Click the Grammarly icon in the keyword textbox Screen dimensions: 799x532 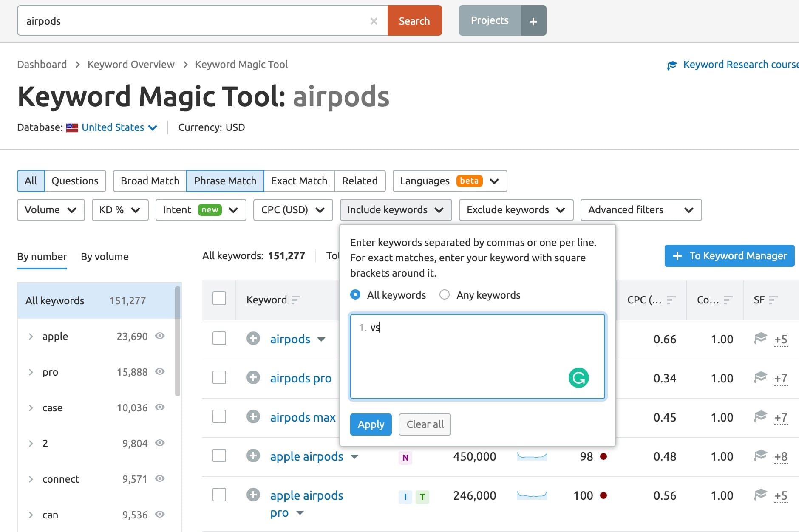tap(578, 378)
